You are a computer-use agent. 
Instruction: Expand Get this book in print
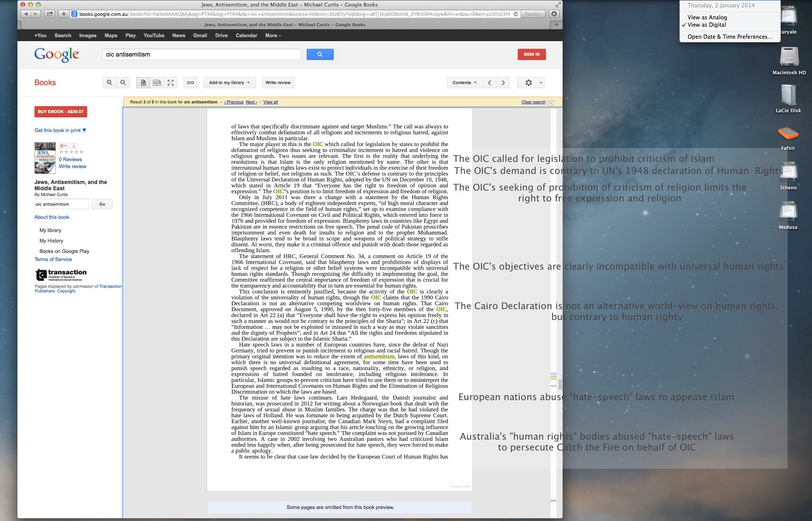click(x=60, y=130)
